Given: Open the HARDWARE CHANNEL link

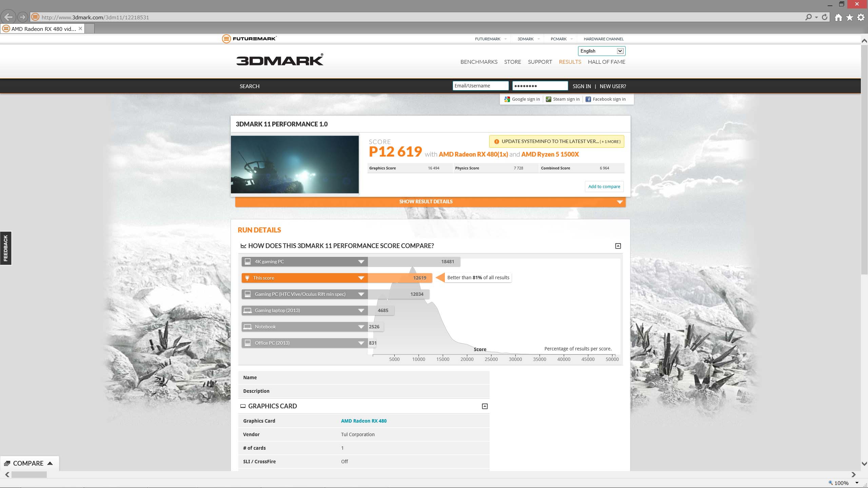Looking at the screenshot, I should pos(604,39).
